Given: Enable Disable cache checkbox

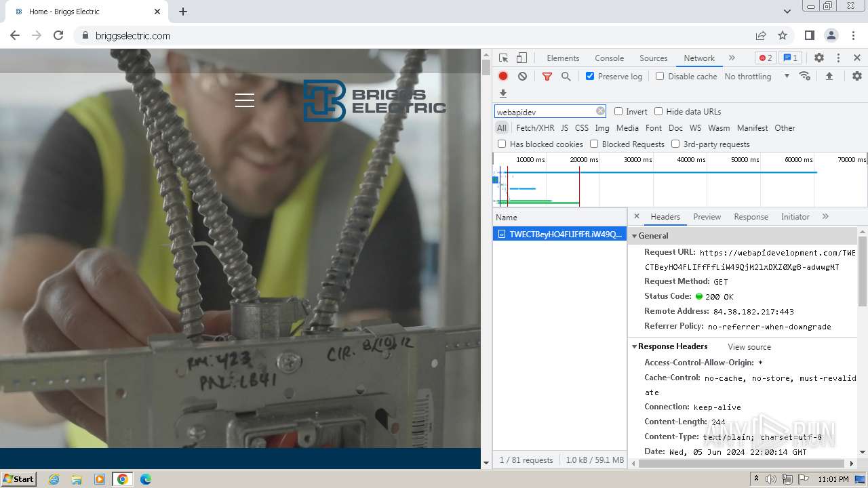Looking at the screenshot, I should [660, 76].
